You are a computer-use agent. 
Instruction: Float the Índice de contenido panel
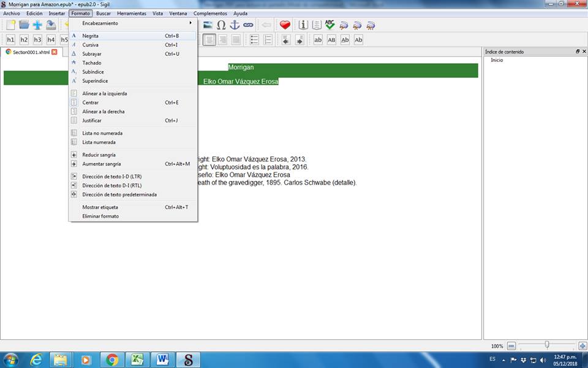coord(577,52)
